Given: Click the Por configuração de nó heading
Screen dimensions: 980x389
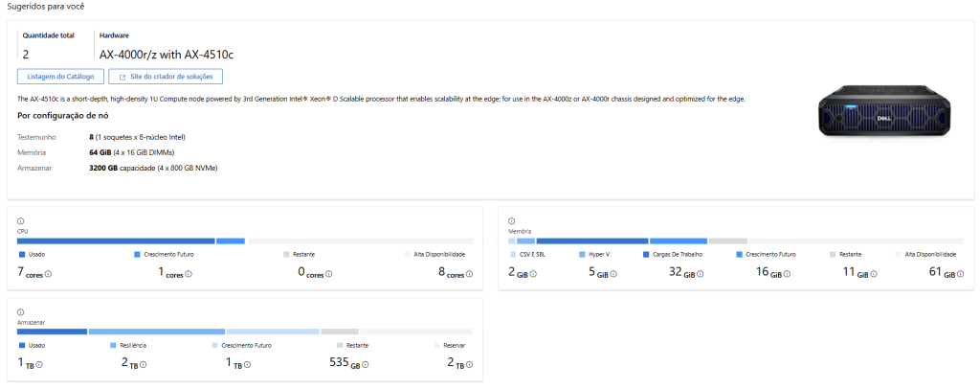Looking at the screenshot, I should pyautogui.click(x=64, y=116).
